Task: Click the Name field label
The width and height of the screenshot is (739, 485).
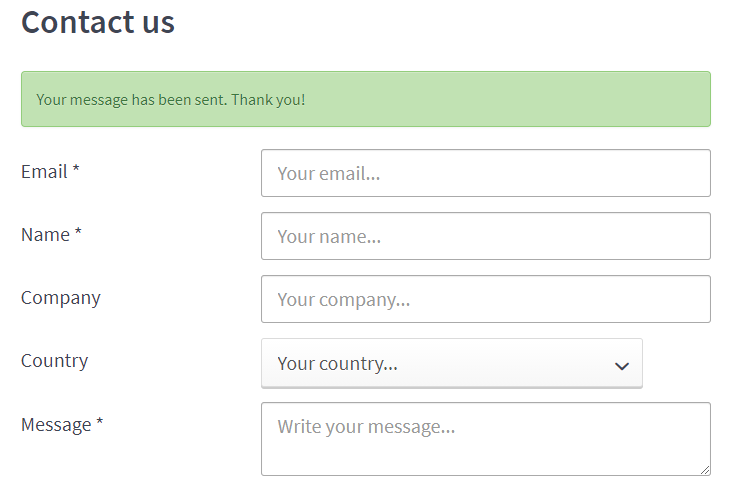Action: pyautogui.click(x=45, y=235)
